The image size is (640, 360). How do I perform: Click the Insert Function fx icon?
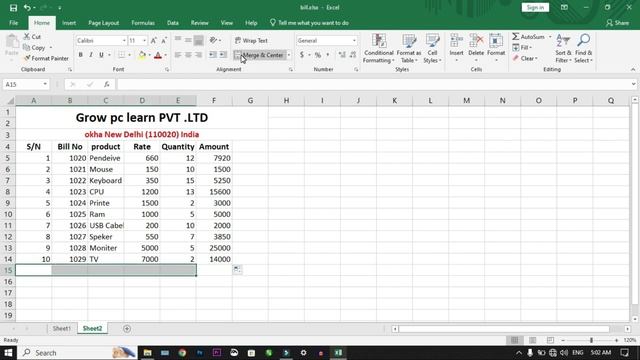[107, 84]
